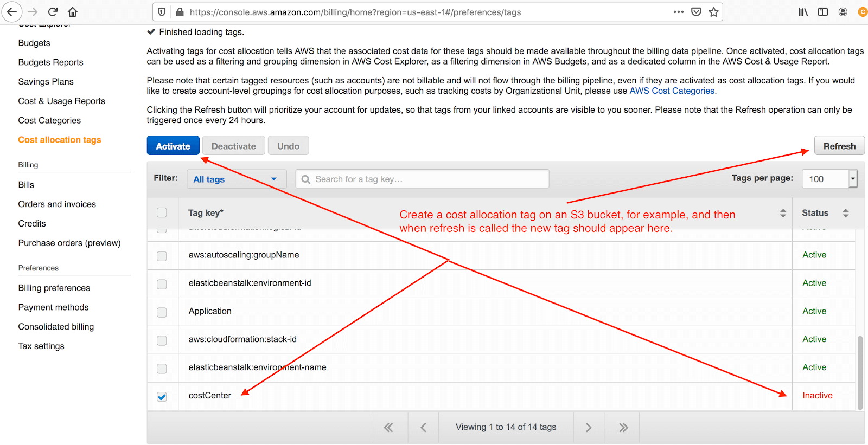Click the blue Activate button
The height and width of the screenshot is (445, 868).
point(173,146)
